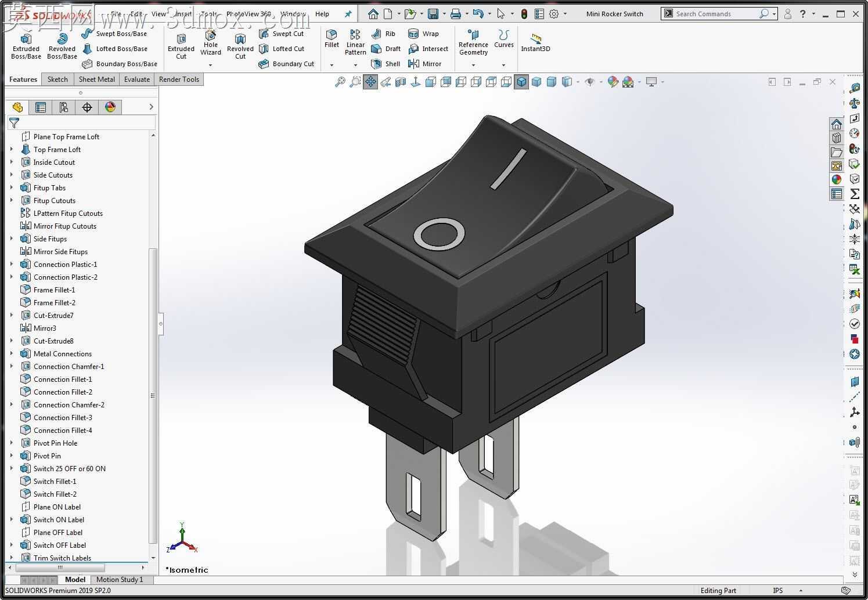Open the Render Tools tab
This screenshot has height=600, width=868.
[x=179, y=79]
